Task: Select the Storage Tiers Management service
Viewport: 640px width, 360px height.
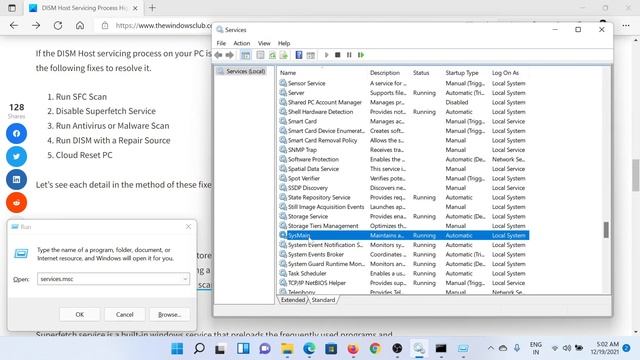Action: [x=404, y=226]
